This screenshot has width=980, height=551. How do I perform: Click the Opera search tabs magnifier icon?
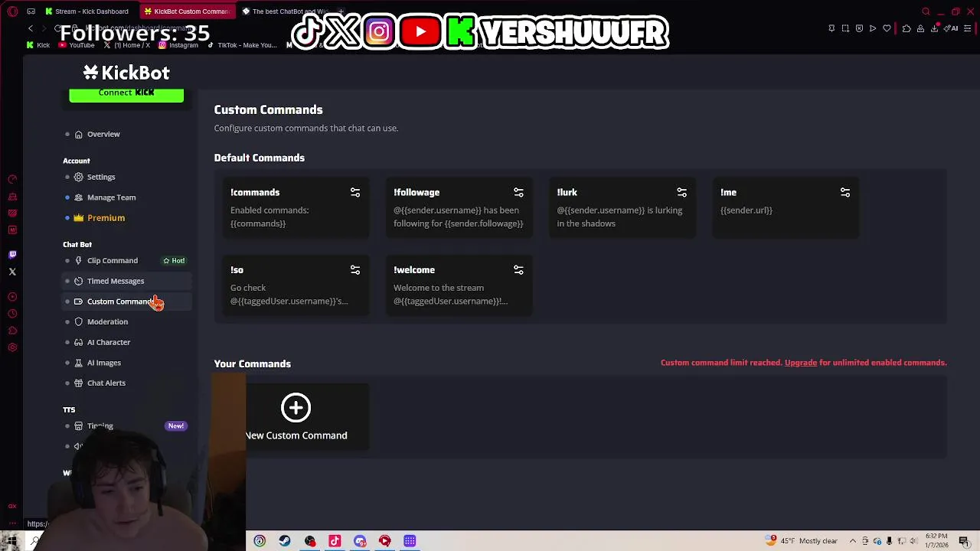[x=926, y=11]
